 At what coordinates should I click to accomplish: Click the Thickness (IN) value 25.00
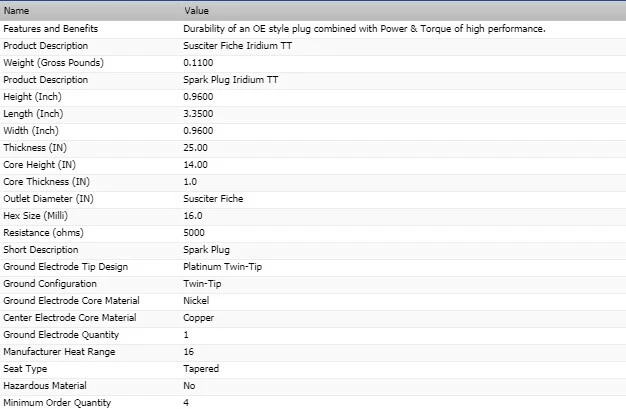(x=196, y=148)
